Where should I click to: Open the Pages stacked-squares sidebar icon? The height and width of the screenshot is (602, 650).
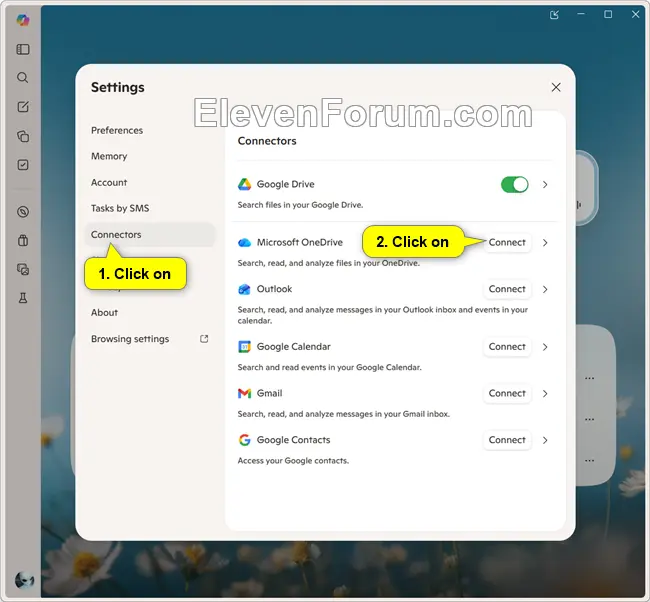click(23, 136)
